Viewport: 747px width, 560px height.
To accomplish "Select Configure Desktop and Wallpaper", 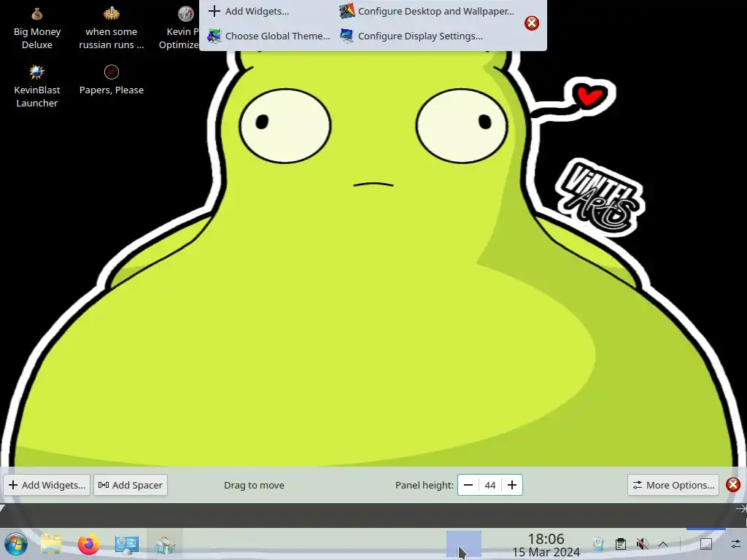I will pyautogui.click(x=427, y=11).
